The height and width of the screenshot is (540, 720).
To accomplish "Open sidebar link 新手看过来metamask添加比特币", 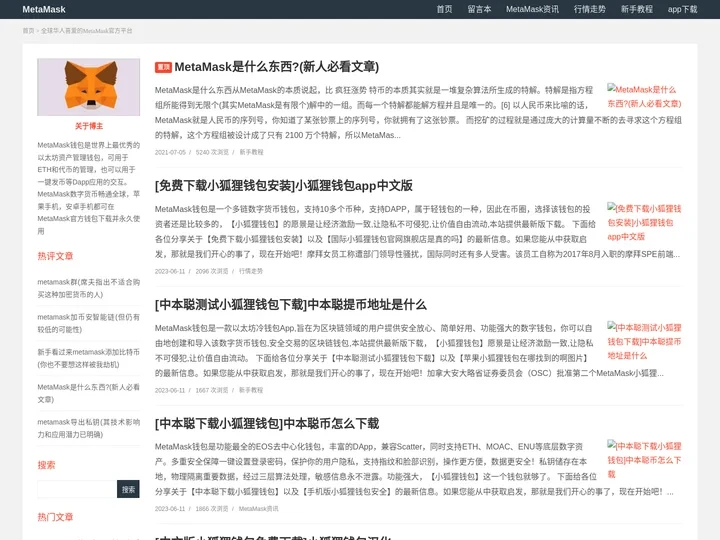I will 89,358.
